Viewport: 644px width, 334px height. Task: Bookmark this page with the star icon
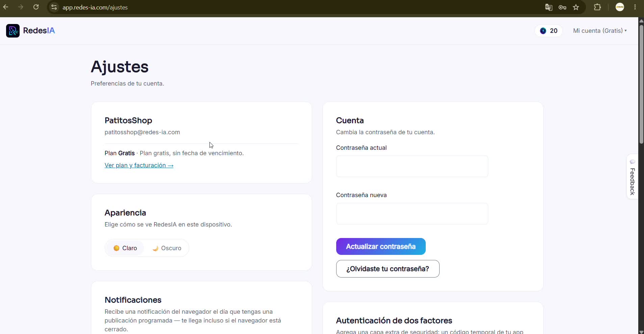[576, 7]
